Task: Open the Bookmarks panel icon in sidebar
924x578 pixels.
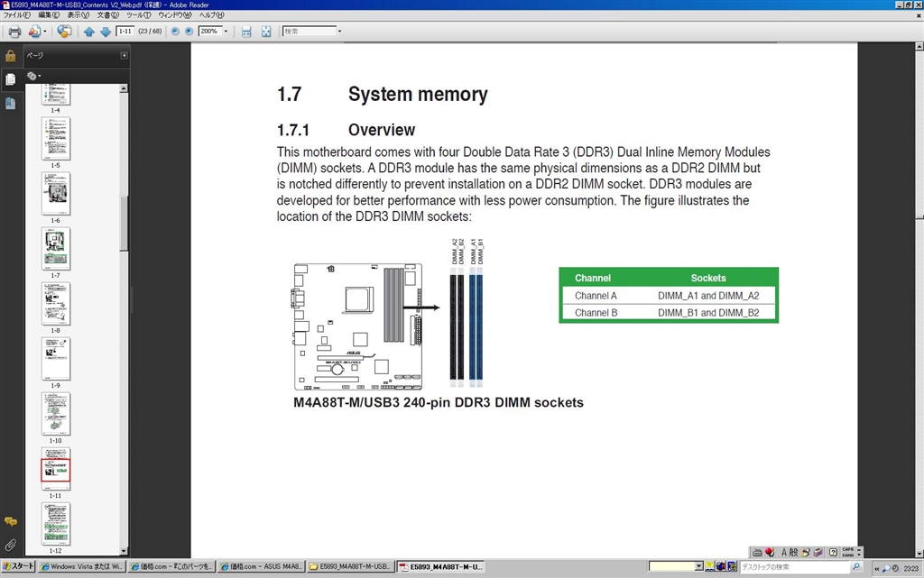Action: coord(10,103)
